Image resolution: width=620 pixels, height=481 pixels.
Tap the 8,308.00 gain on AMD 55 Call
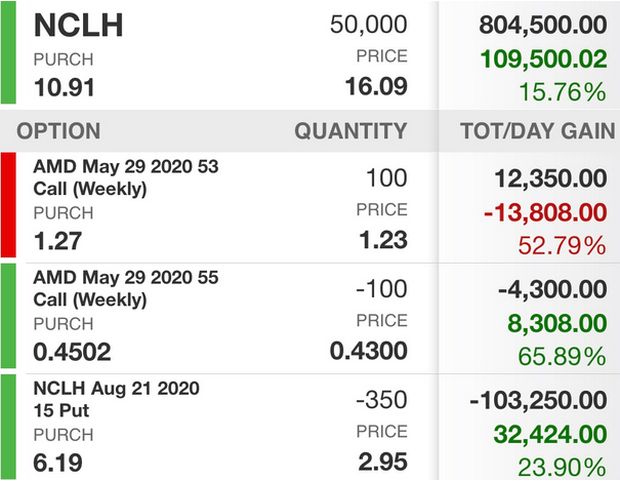tap(557, 323)
